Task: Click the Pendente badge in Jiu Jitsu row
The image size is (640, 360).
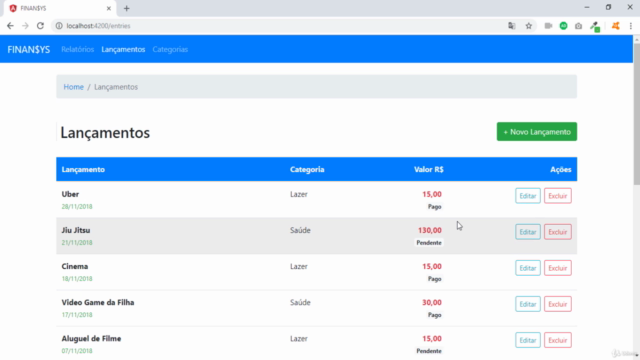Action: pos(429,243)
